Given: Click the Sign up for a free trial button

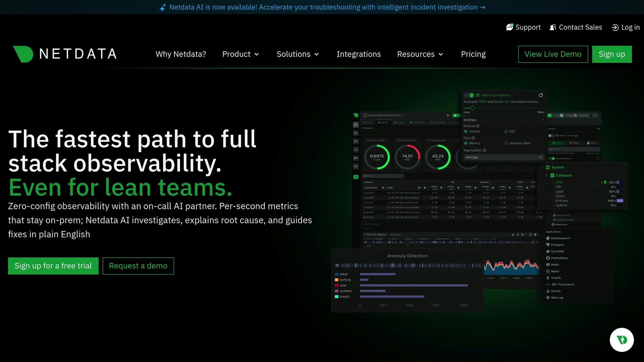Looking at the screenshot, I should click(53, 266).
